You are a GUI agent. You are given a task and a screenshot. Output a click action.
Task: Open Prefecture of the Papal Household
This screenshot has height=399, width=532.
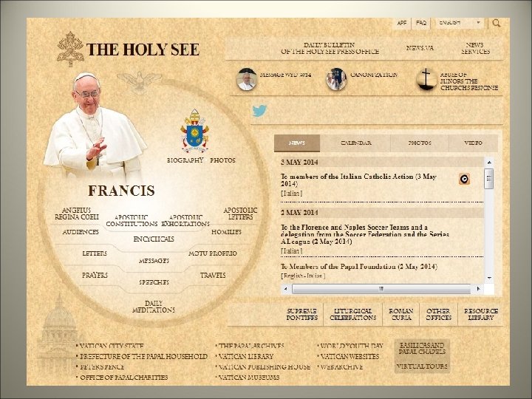tap(143, 357)
